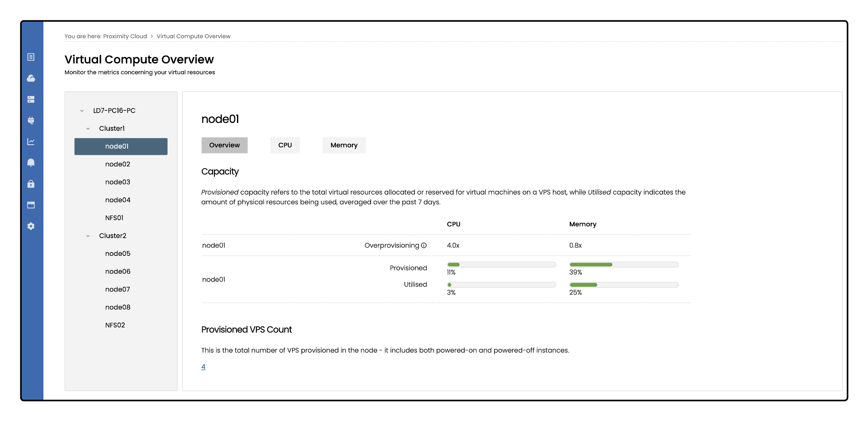Open the cloud section in sidebar
The height and width of the screenshot is (421, 868).
tap(31, 78)
